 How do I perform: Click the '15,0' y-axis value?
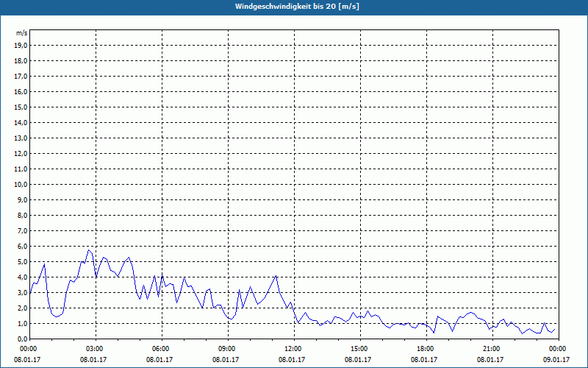[21, 107]
